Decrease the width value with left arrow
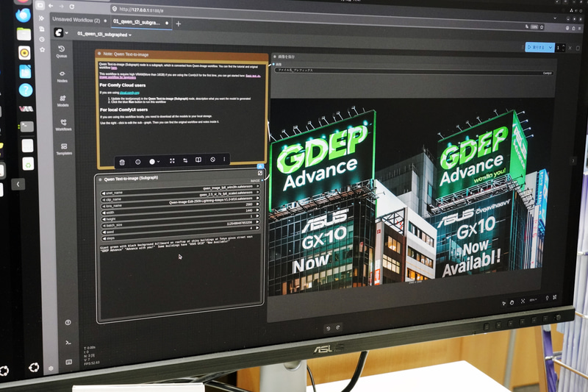This screenshot has width=588, height=392. (x=103, y=213)
